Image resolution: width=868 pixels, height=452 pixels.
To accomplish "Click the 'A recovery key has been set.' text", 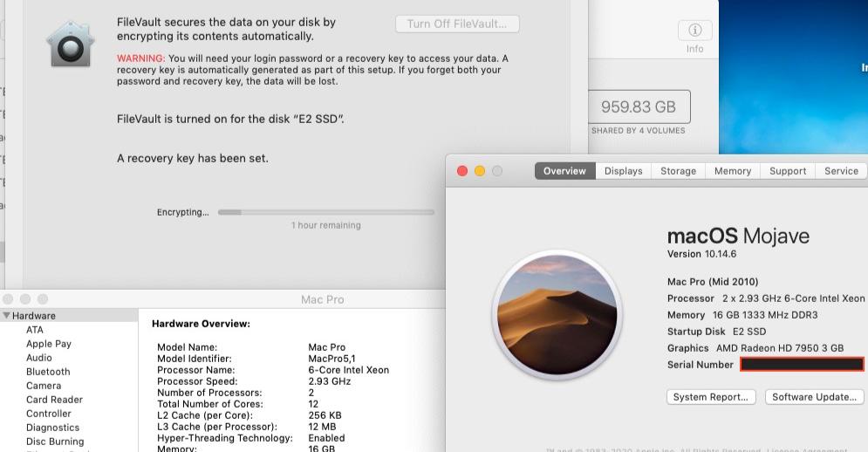I will point(193,159).
